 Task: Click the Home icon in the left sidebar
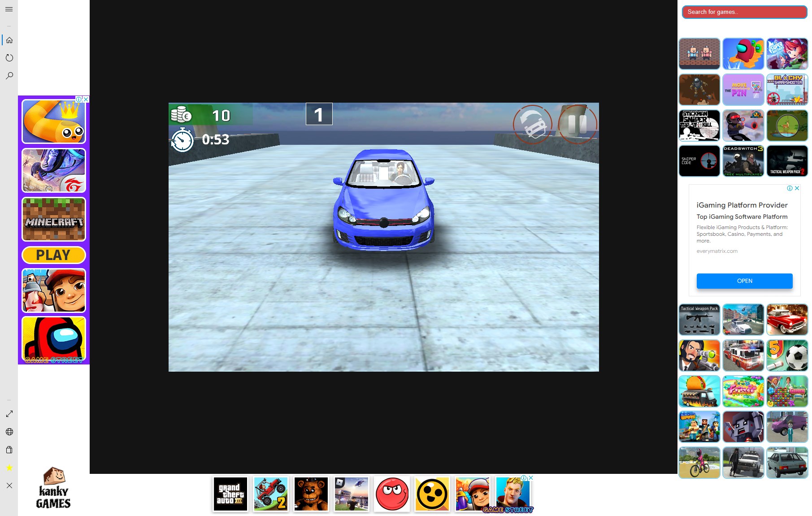[9, 40]
